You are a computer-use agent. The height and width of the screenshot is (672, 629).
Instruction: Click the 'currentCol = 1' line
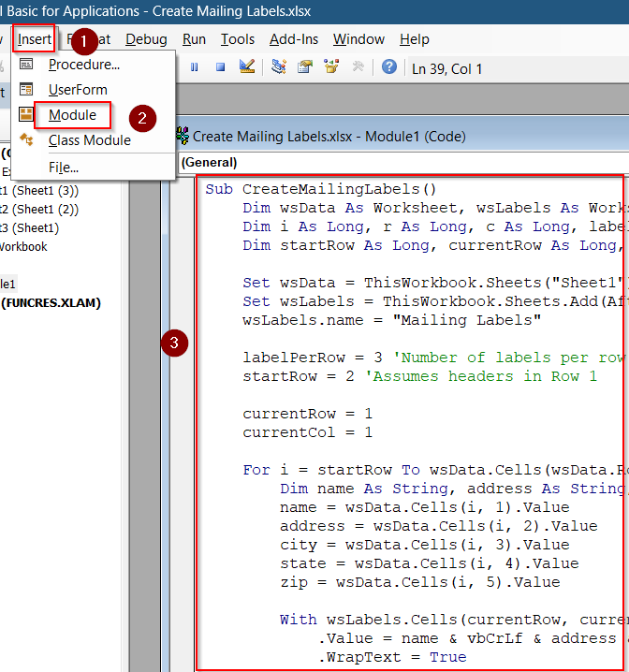click(308, 432)
